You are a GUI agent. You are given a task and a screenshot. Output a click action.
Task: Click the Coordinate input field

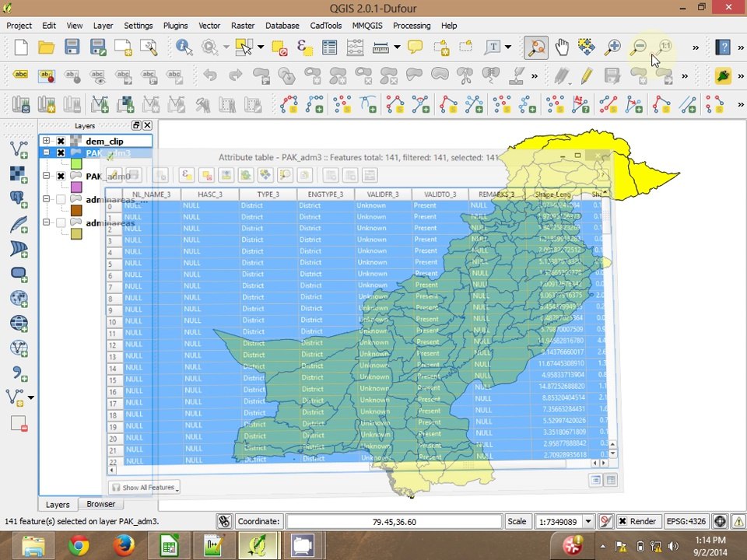(394, 521)
